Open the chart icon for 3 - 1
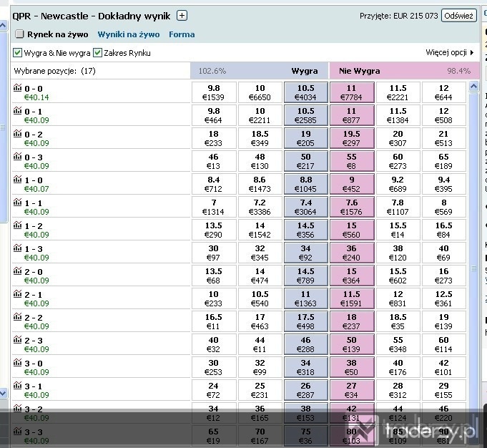487x448 pixels. click(18, 386)
